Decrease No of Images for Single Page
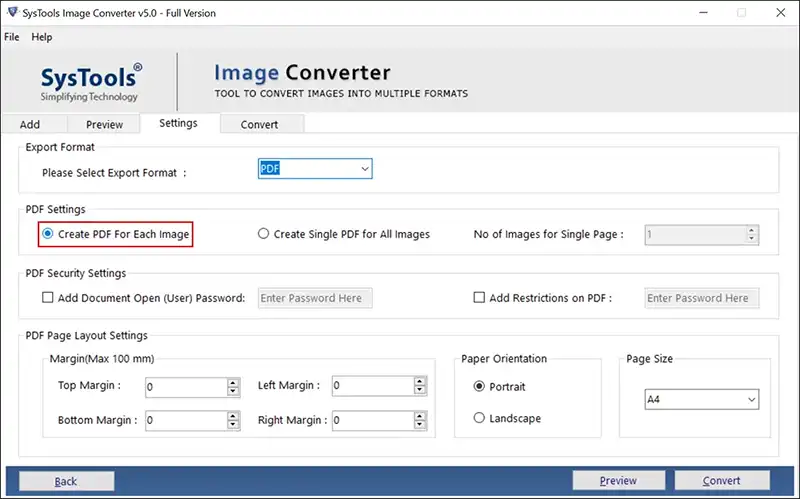Screen dimensions: 800x499 [752, 239]
